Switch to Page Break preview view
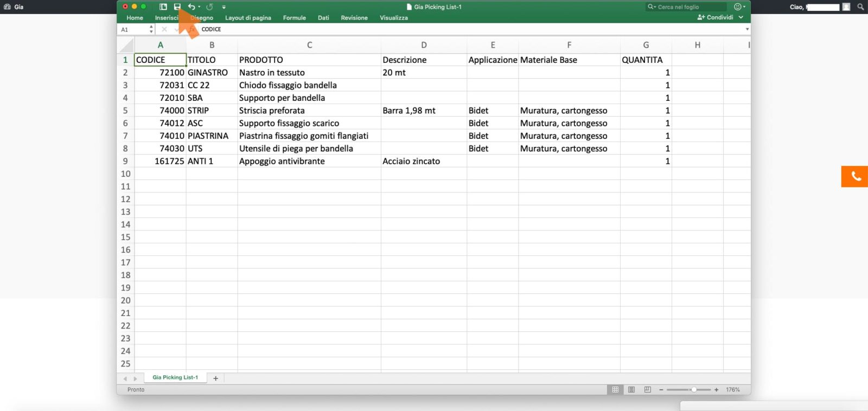868x411 pixels. point(647,390)
